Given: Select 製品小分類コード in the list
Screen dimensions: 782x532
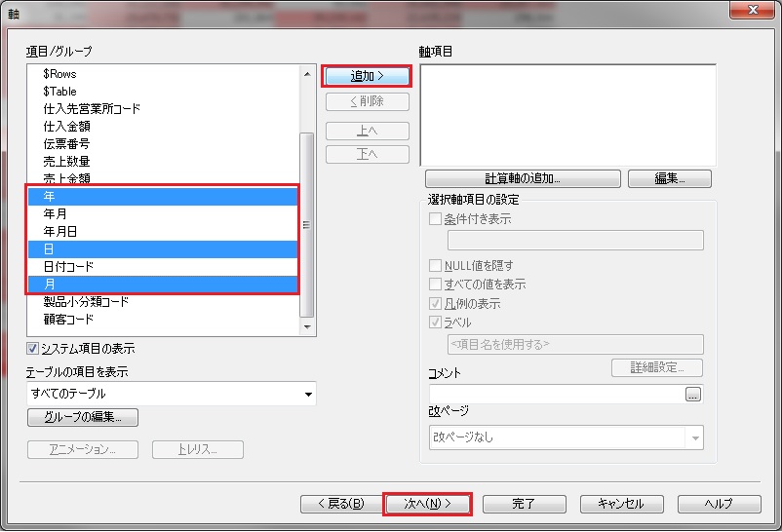Looking at the screenshot, I should click(86, 302).
